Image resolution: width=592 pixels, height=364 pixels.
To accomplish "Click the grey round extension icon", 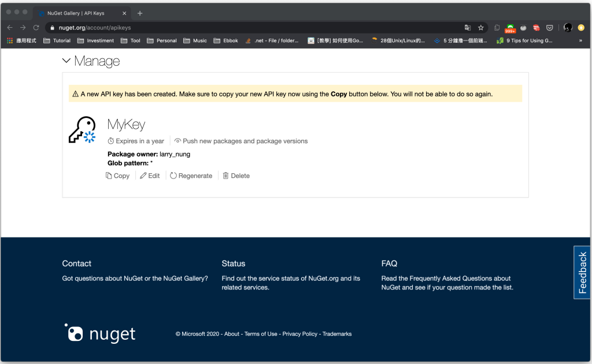I will [523, 28].
